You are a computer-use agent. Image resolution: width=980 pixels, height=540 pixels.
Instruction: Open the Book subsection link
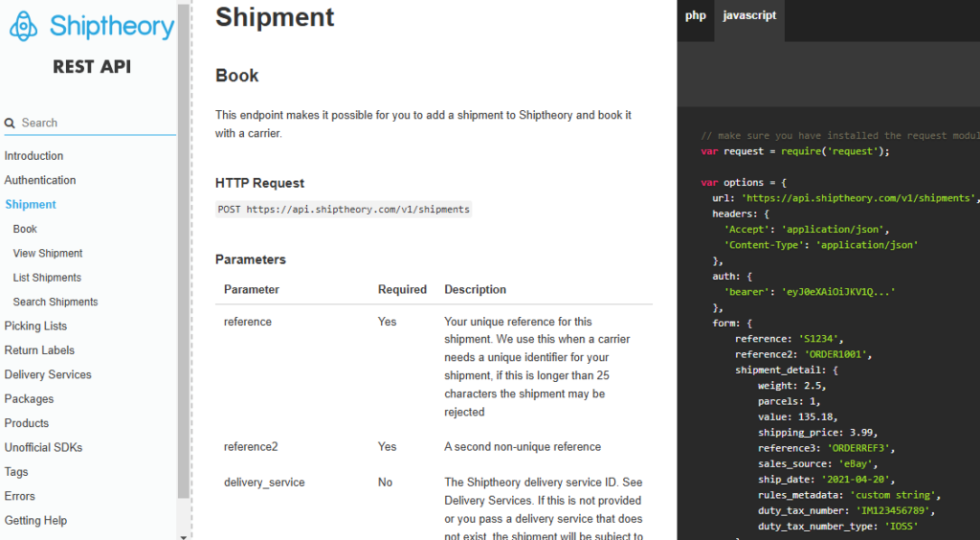(25, 229)
